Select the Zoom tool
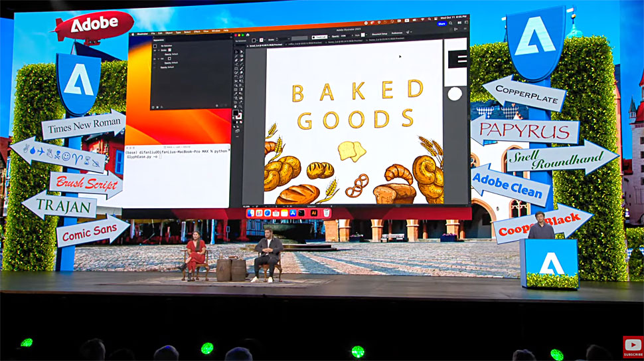 point(242,106)
